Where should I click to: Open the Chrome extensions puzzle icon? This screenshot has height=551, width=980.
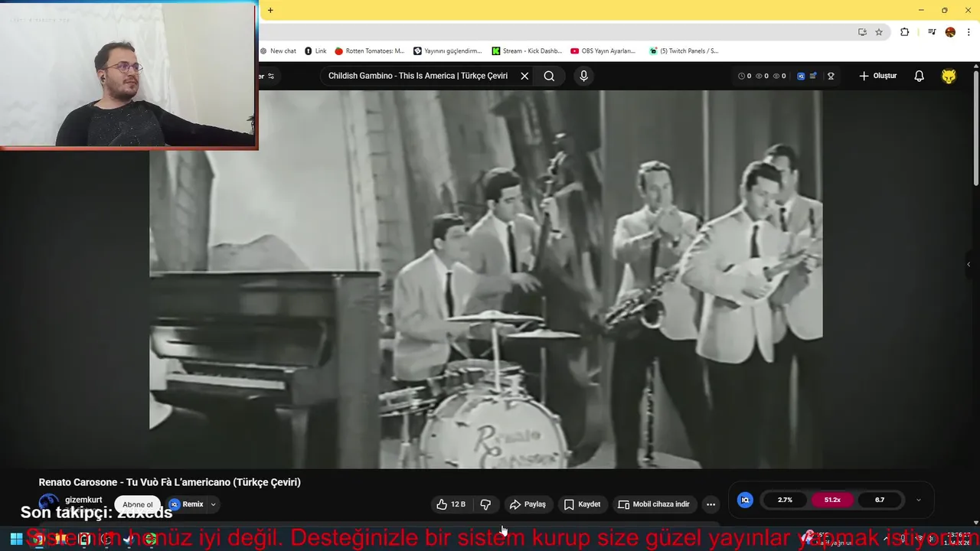pos(904,32)
